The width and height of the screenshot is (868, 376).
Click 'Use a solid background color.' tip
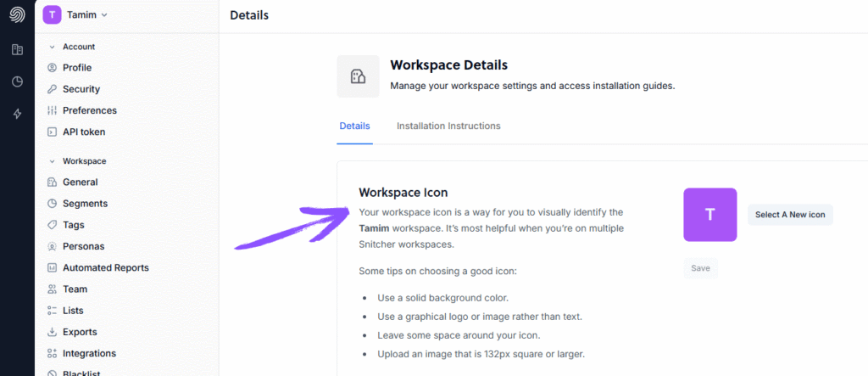442,298
